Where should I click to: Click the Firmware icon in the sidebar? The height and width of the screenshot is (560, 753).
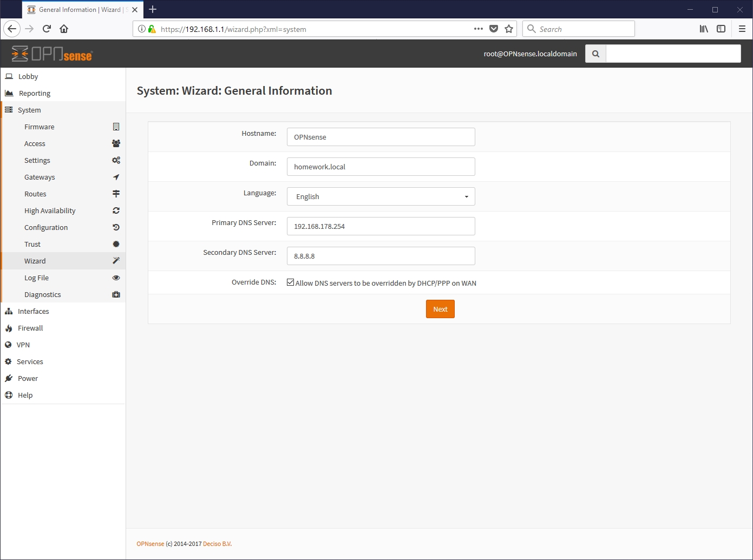116,127
